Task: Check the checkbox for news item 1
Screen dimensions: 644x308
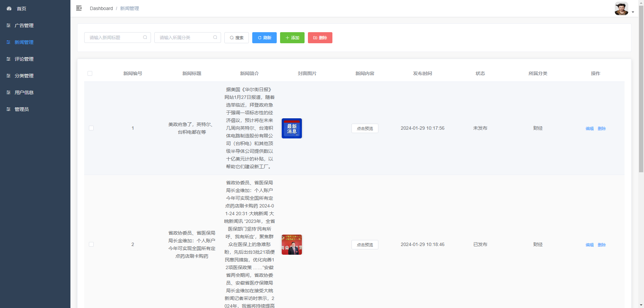Action: pos(91,128)
